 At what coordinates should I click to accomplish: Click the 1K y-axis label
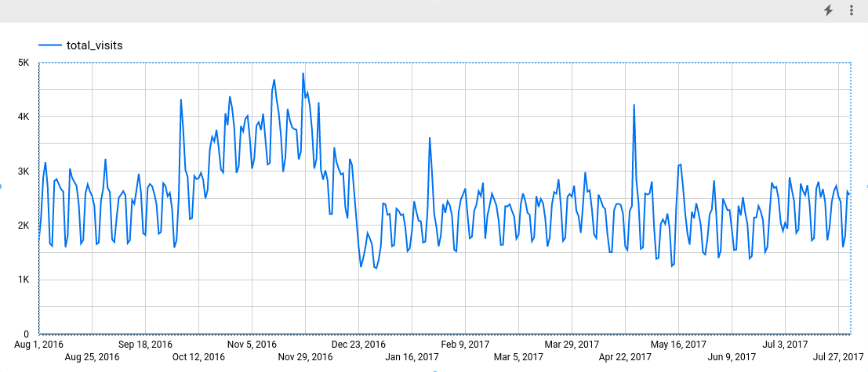22,280
